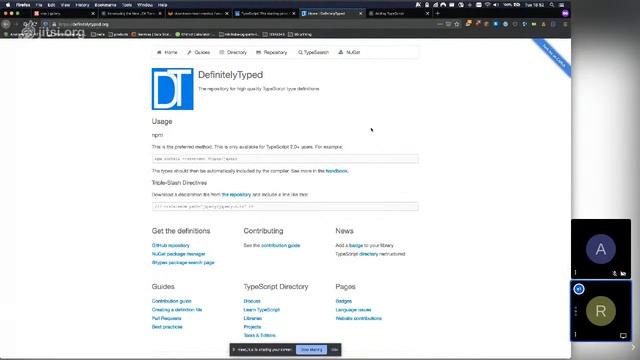Click screen share icon on participant R tile
This screenshot has width=640, height=360.
[x=623, y=336]
